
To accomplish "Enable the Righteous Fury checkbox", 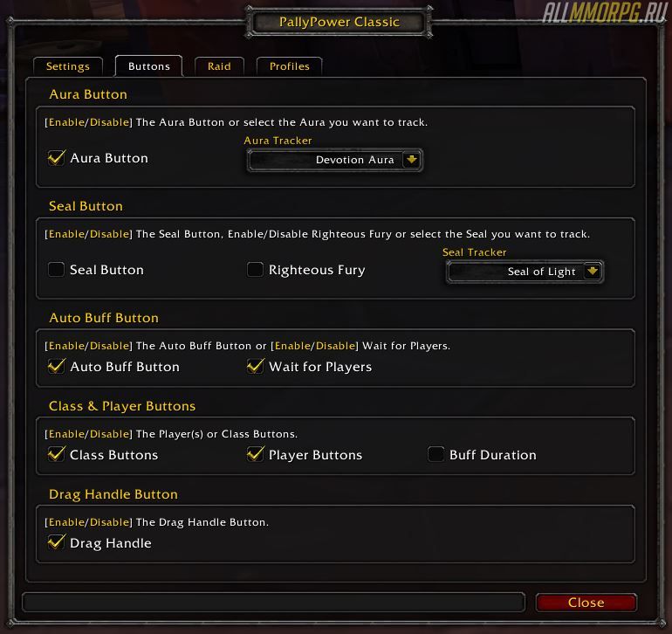I will pos(255,270).
